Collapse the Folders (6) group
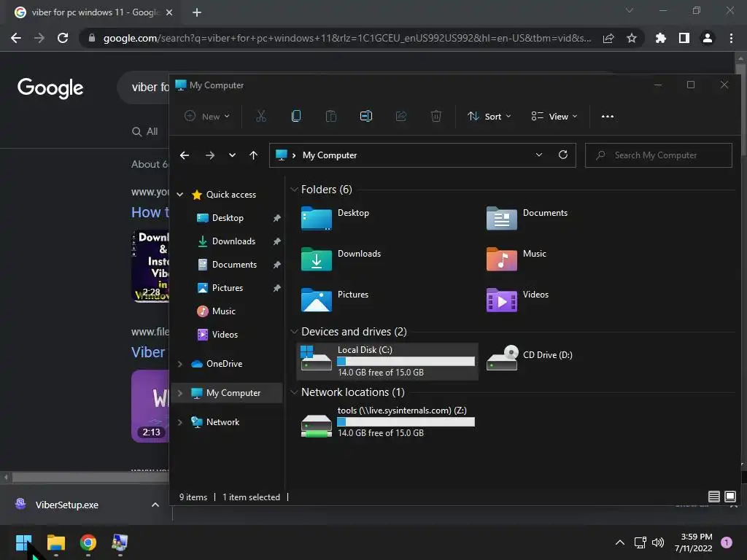Viewport: 747px width, 560px height. (x=294, y=190)
